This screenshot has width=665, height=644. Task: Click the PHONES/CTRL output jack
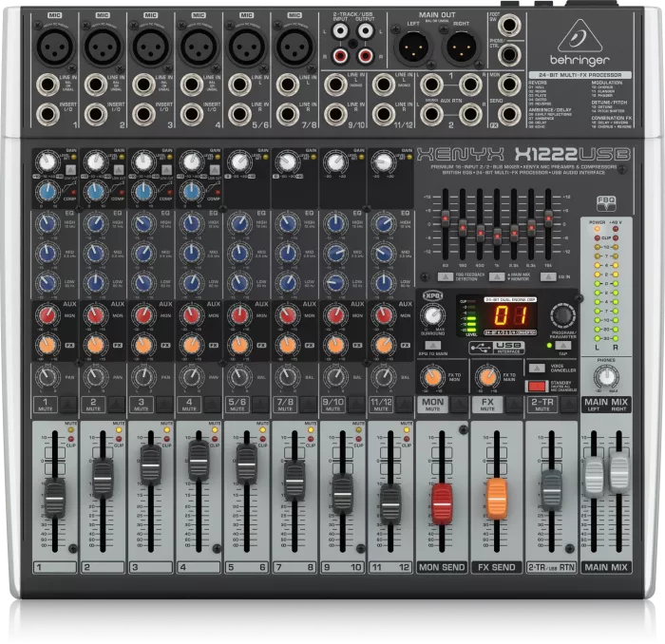pos(509,54)
